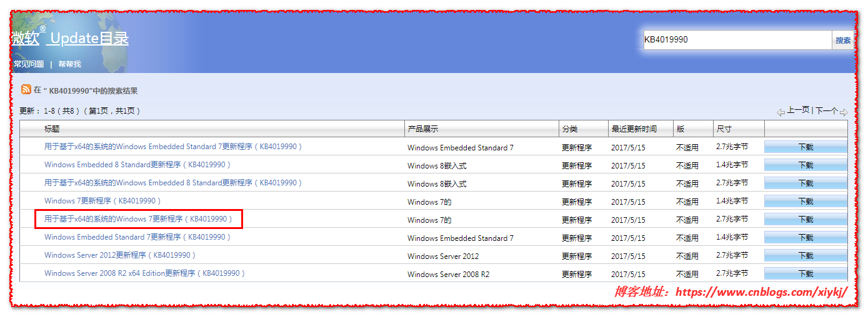
Task: Open x64 Windows Embedded Standard 7 update link
Action: [173, 147]
